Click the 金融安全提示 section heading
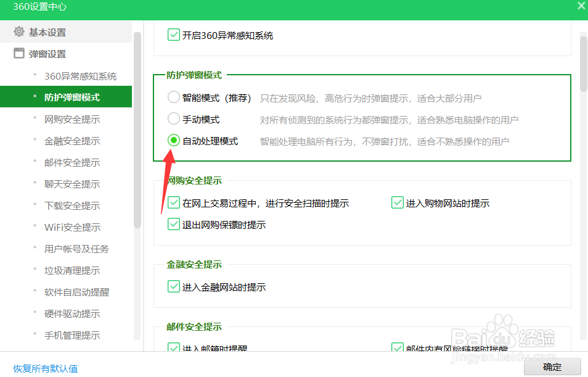Viewport: 588px width, 377px height. click(194, 265)
